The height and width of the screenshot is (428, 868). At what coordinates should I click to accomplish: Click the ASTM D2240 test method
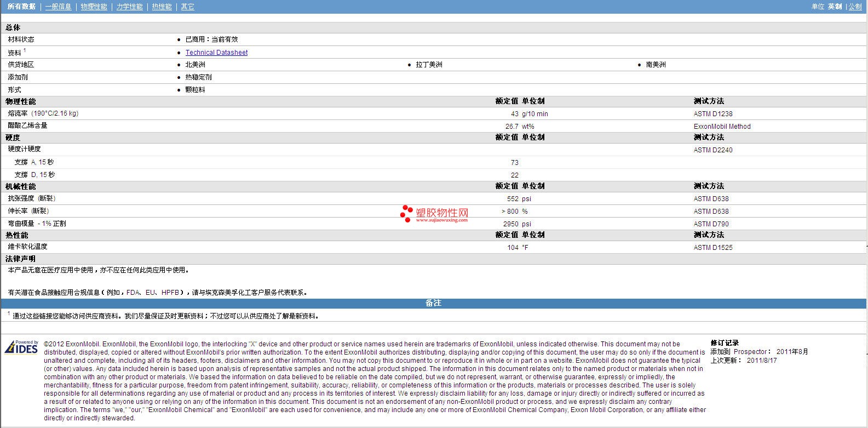pyautogui.click(x=713, y=150)
